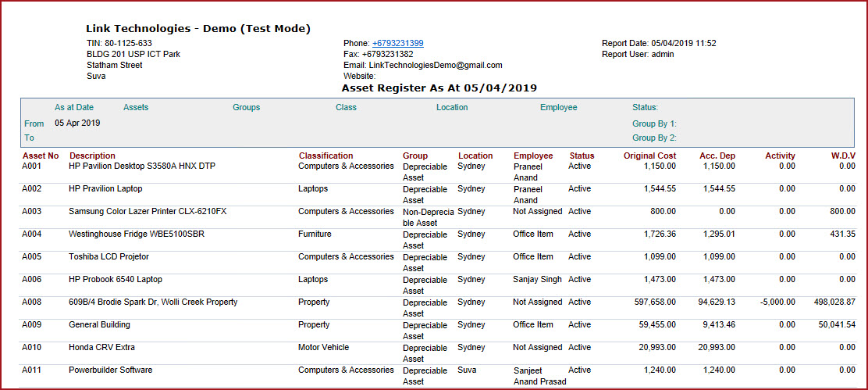The width and height of the screenshot is (868, 390).
Task: Click the activity value -5,000.00
Action: click(x=778, y=302)
